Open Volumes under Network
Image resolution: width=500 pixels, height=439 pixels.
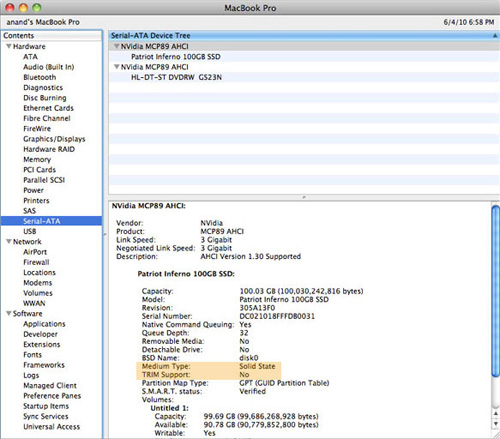(38, 293)
